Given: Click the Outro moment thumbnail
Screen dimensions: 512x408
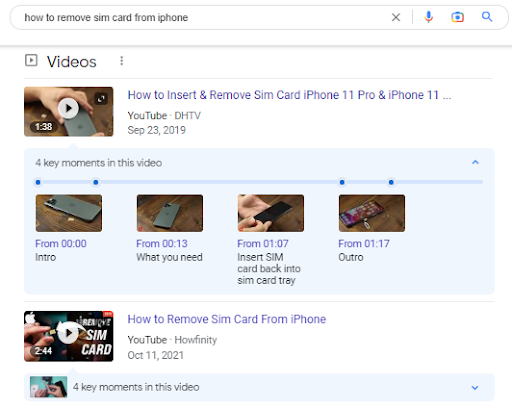Looking at the screenshot, I should [372, 213].
